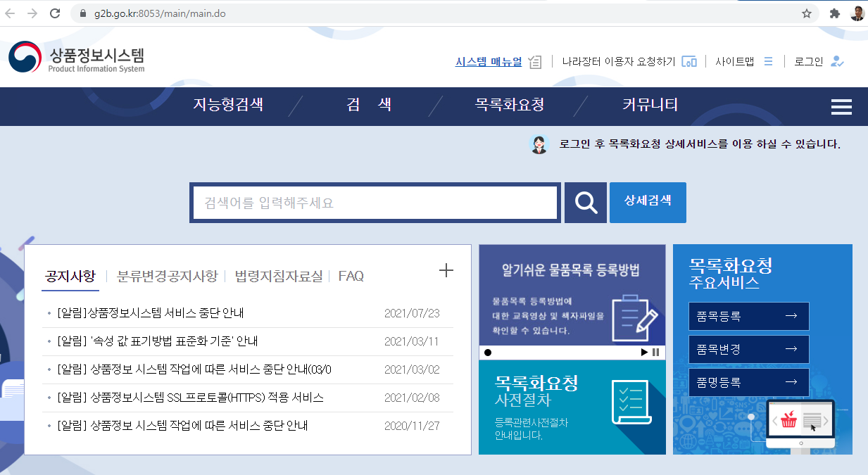Switch to the FAQ tab

pyautogui.click(x=351, y=276)
